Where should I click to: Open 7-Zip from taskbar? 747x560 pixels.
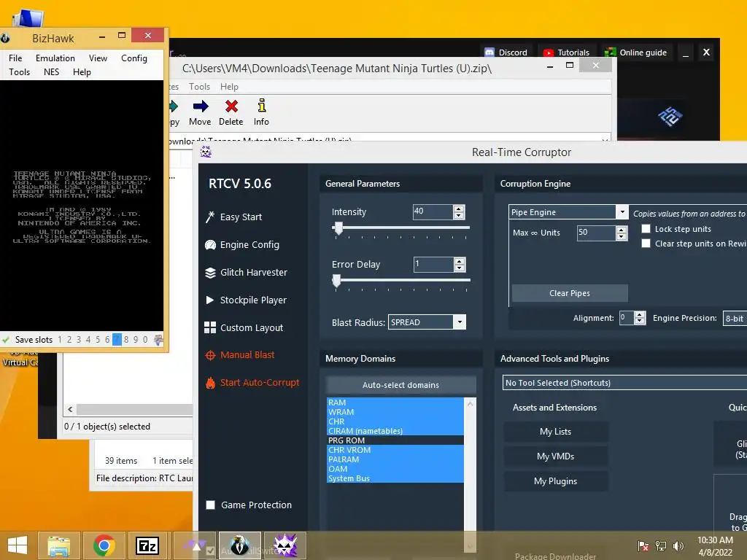click(x=147, y=545)
